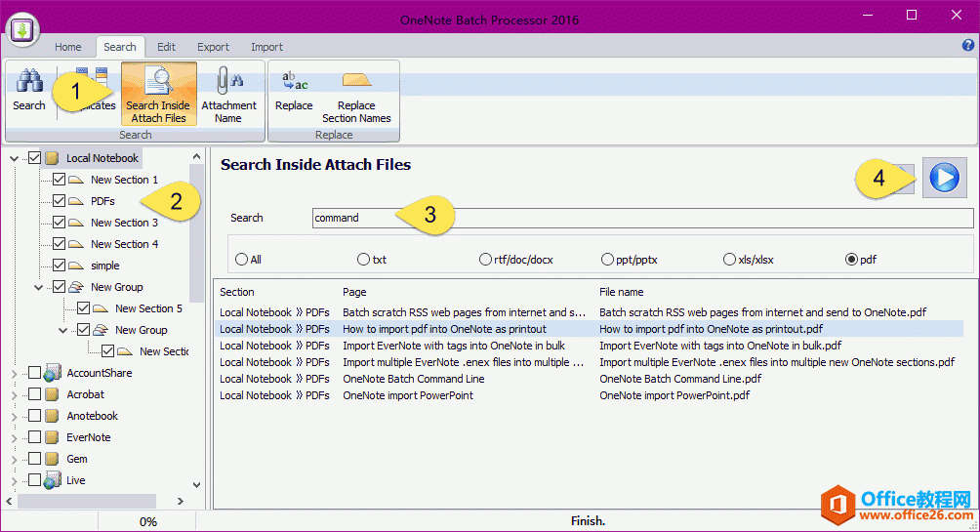
Task: Switch to the Export tab
Action: 213,47
